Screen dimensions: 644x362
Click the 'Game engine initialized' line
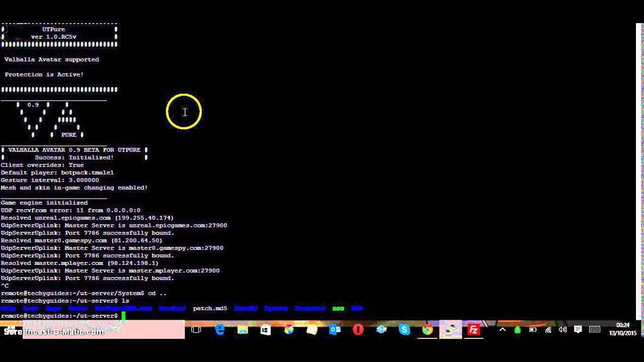(44, 203)
